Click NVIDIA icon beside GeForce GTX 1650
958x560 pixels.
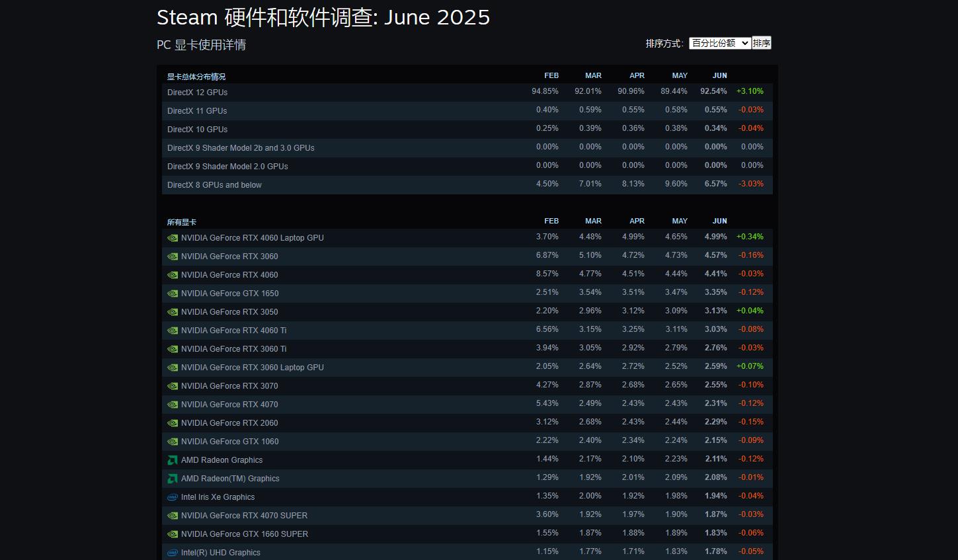(173, 294)
